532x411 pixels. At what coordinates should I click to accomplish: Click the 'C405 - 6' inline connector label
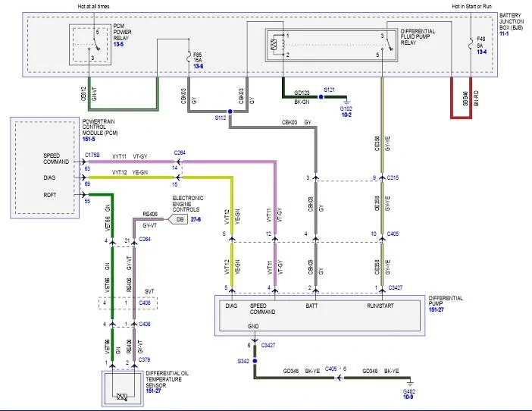(336, 369)
